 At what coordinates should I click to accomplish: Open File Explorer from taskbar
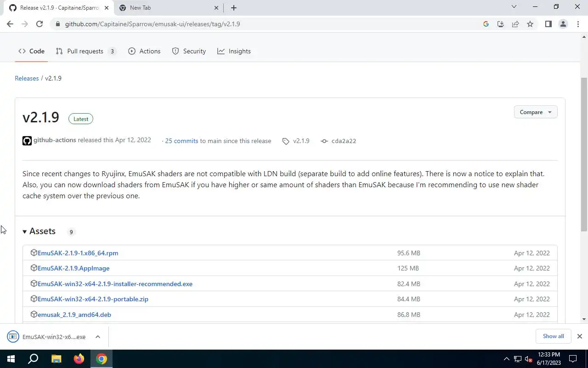[x=56, y=359]
